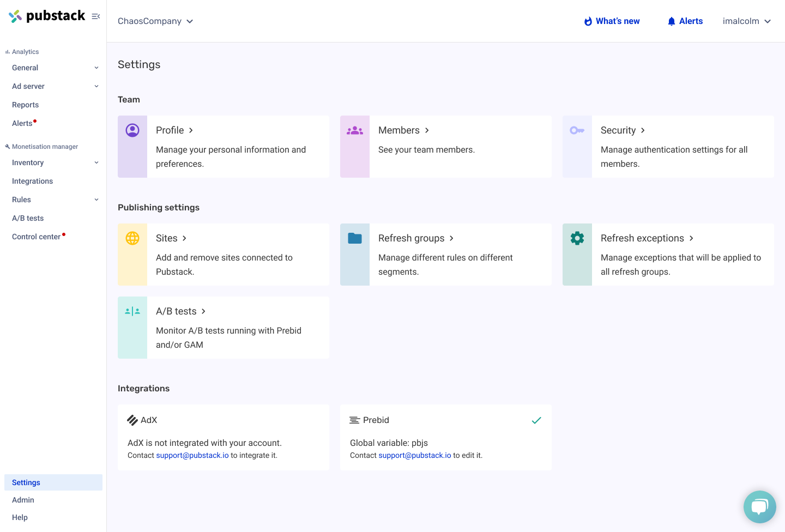Screen dimensions: 785x532
Task: Open Alerts in the sidebar
Action: (22, 124)
